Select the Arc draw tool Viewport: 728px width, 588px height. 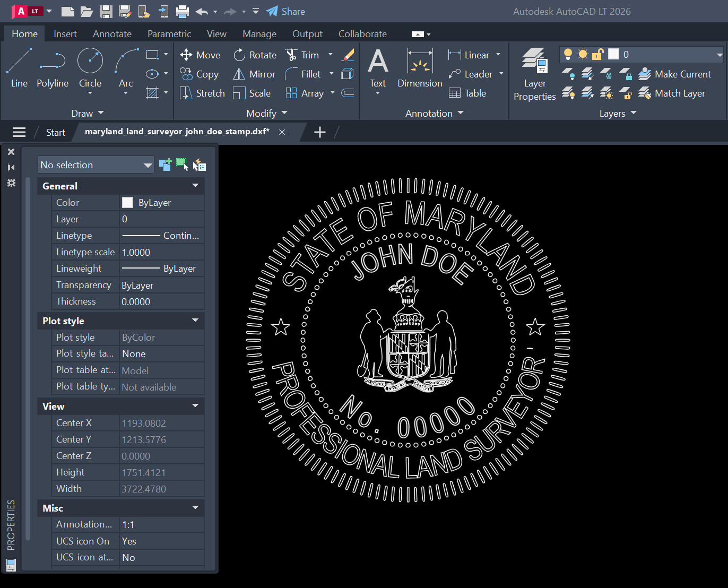coord(126,68)
